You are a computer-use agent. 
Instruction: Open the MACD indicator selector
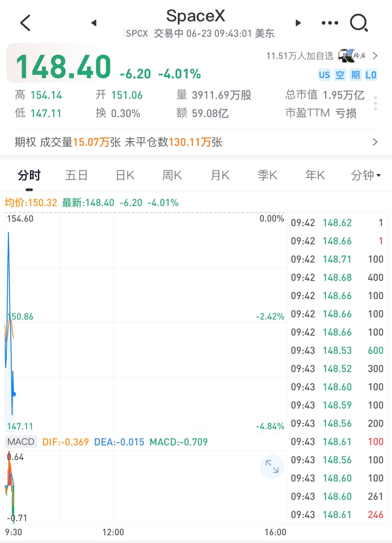(21, 442)
